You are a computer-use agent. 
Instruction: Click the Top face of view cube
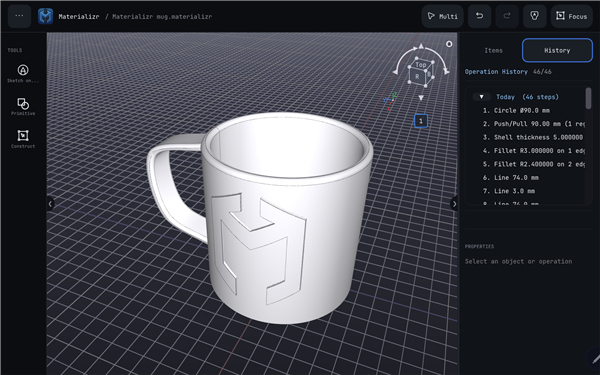[x=421, y=65]
